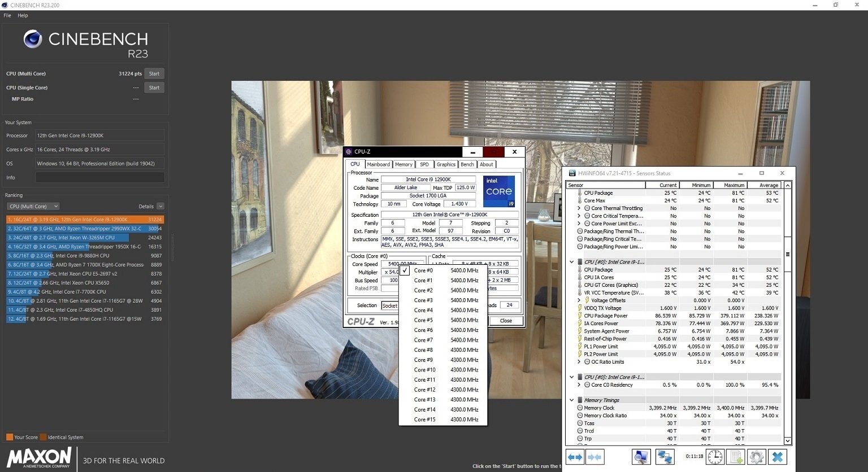Open the Cinebench Help menu

click(23, 15)
